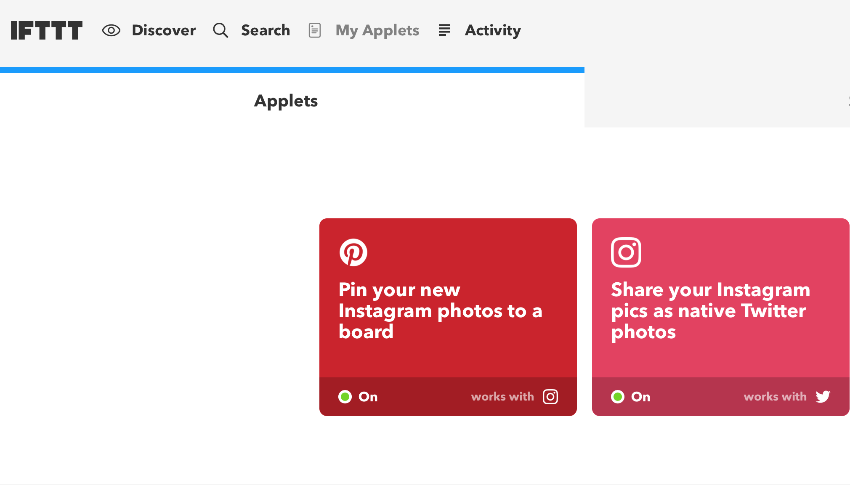Screen dimensions: 850x504
Task: Open the 'Share your Instagram pics as native Twitter photos' card
Action: coord(720,294)
